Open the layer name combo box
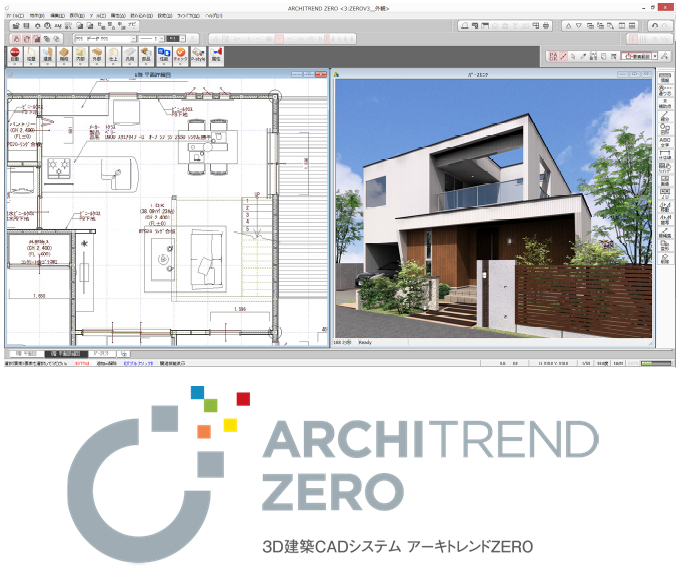677x576 pixels. coord(105,39)
